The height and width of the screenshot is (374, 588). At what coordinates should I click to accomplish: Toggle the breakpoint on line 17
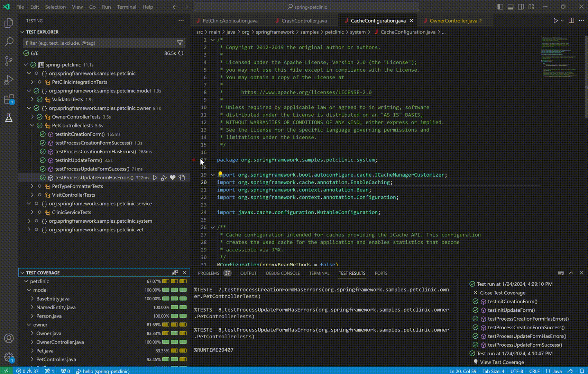[194, 160]
